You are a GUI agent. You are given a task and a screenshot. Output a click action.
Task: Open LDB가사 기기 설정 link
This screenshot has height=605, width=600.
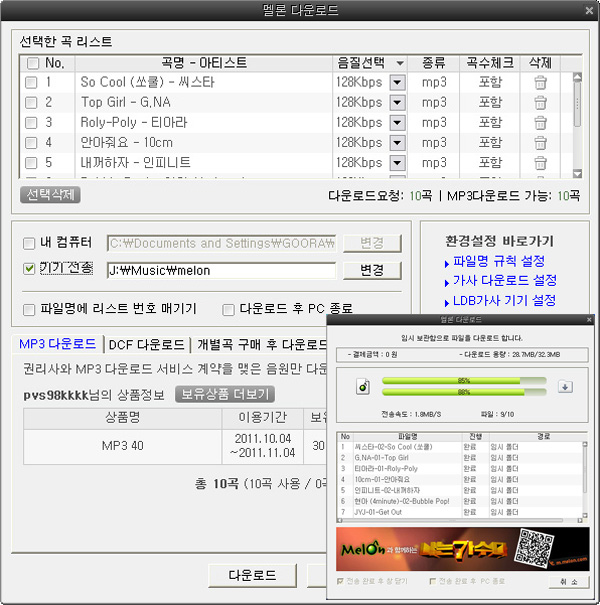point(504,300)
